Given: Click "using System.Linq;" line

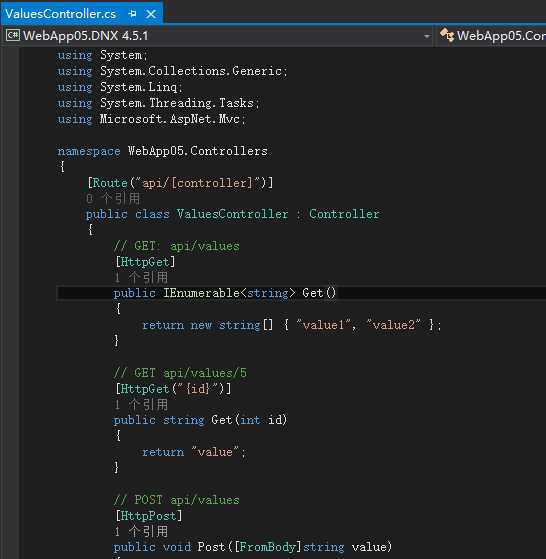Looking at the screenshot, I should coord(120,87).
